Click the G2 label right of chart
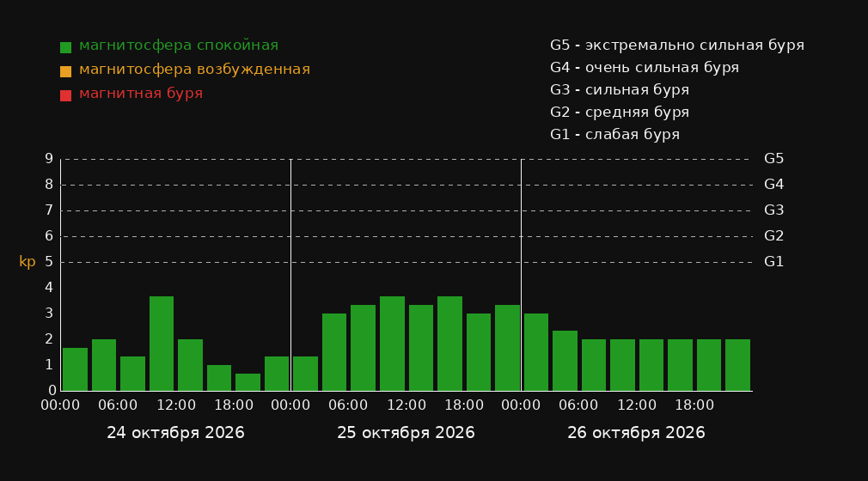The width and height of the screenshot is (868, 481). tap(773, 236)
